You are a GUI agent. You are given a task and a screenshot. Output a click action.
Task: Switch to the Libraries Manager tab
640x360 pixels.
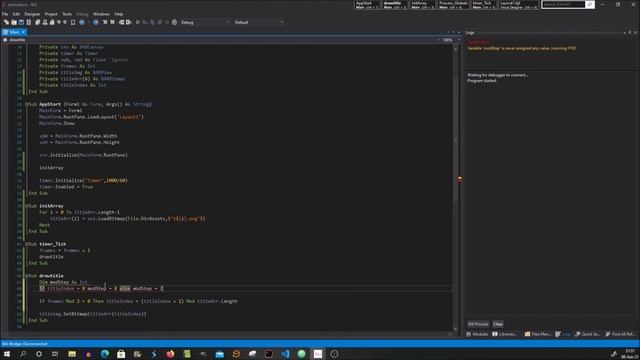[x=504, y=334]
